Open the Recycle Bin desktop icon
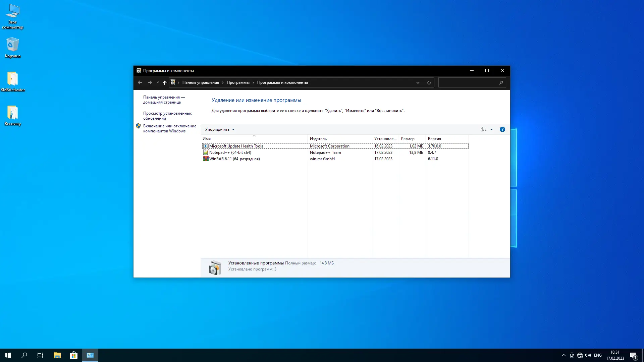This screenshot has height=362, width=644. pos(13,48)
